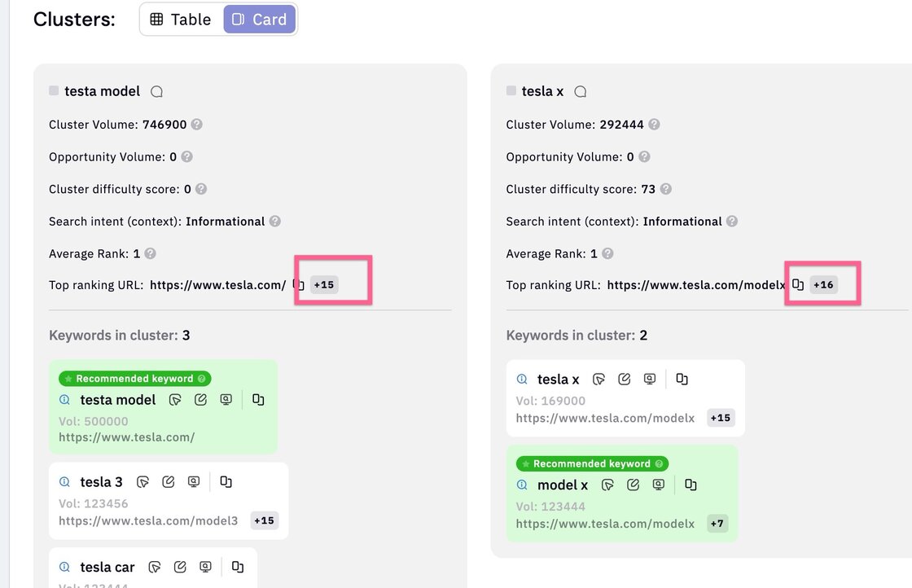This screenshot has height=588, width=912.
Task: Open top ranking URL https://www.tesla.com/
Action: click(x=217, y=285)
